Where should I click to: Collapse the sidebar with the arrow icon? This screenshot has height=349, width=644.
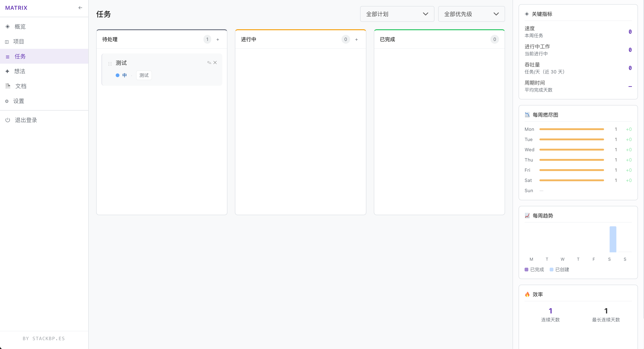pyautogui.click(x=80, y=8)
